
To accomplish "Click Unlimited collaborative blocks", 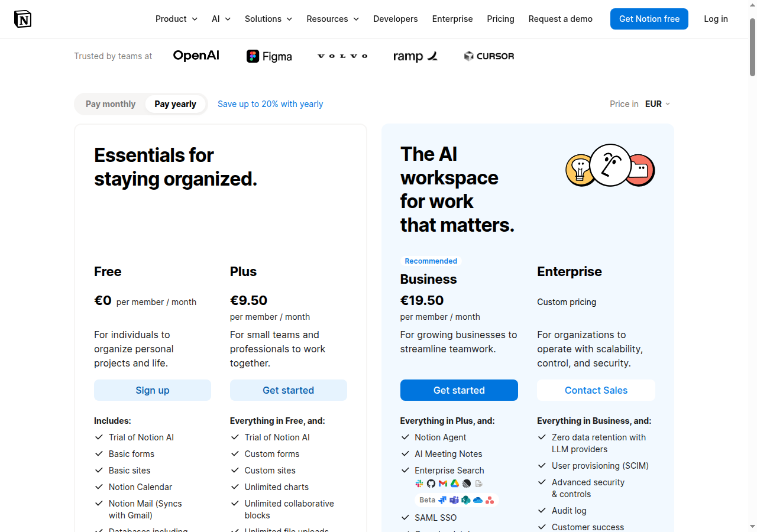I will tap(290, 510).
